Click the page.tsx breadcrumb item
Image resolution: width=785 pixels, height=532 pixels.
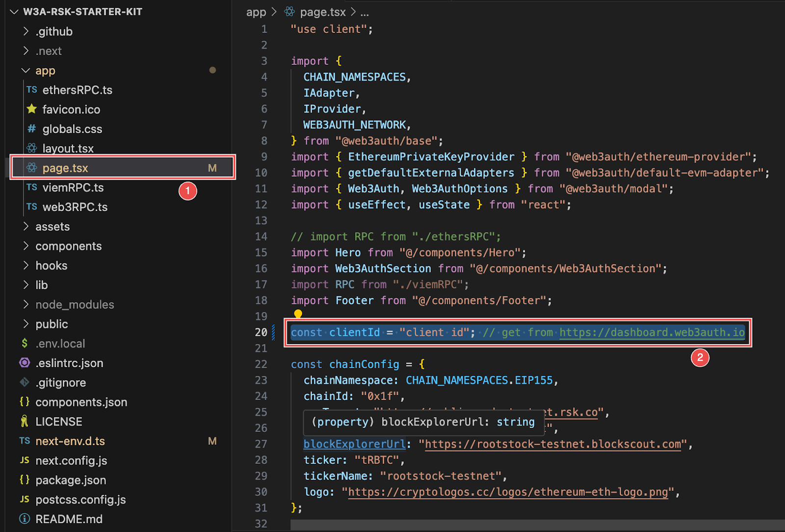[322, 12]
